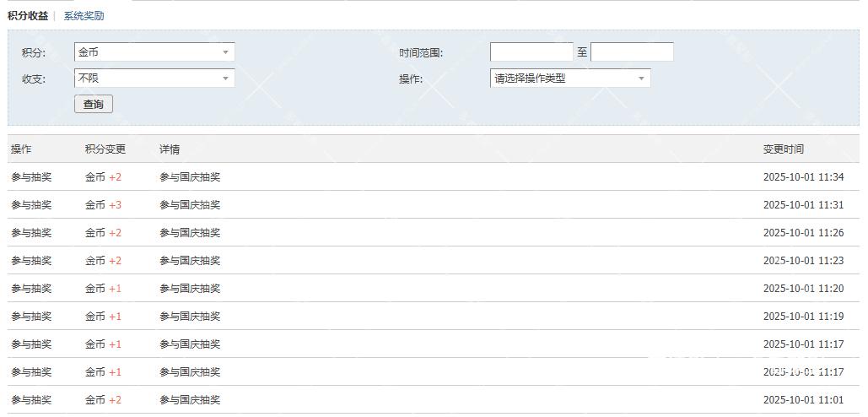Expand the 积分 dropdown showing 金币
868x417 pixels.
(154, 52)
